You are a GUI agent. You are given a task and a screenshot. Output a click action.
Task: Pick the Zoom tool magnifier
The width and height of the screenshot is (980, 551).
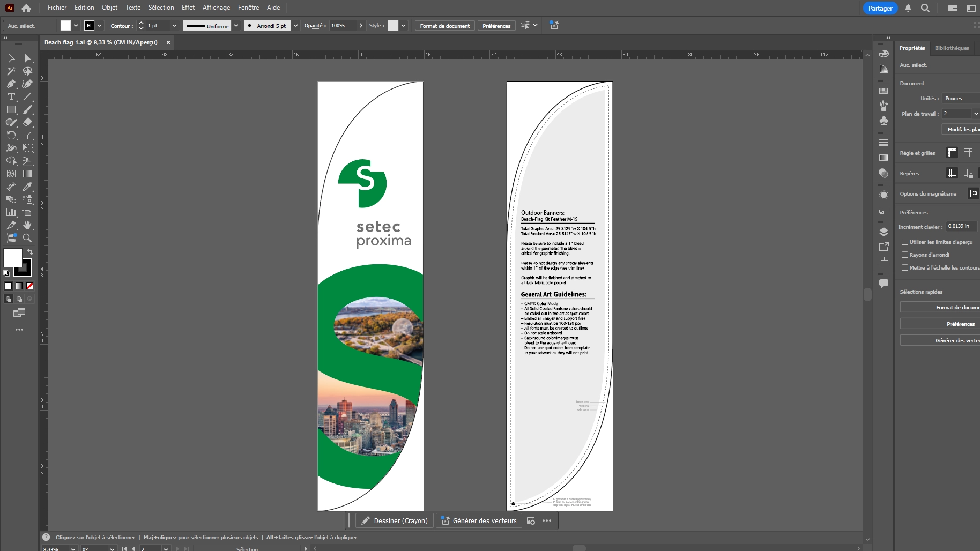[27, 238]
